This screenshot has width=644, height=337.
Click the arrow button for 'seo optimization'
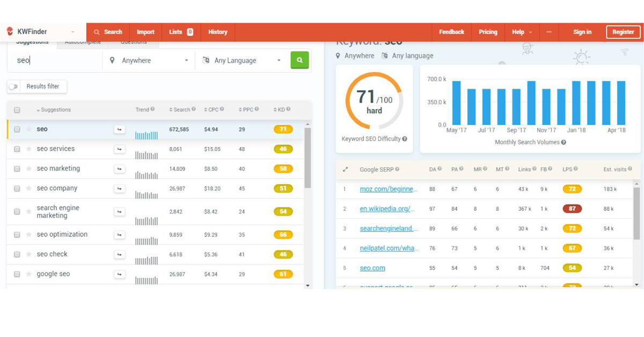coord(119,235)
